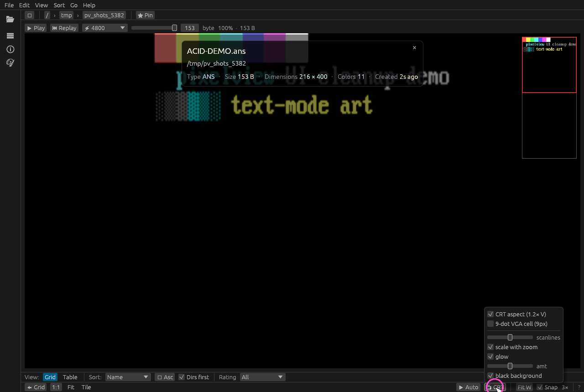Navigate to the pv_shots_5382 breadcrumb
584x392 pixels.
click(x=104, y=15)
